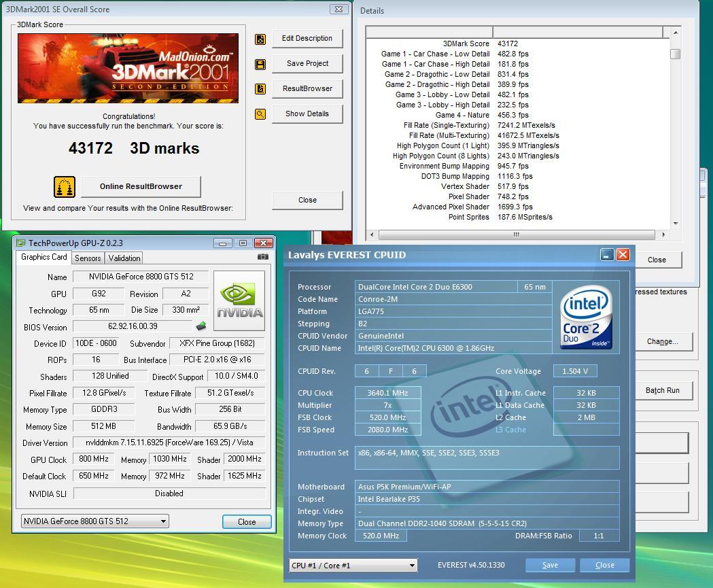Screen dimensions: 713x588
Task: Click the Edit Description button
Action: [x=307, y=39]
